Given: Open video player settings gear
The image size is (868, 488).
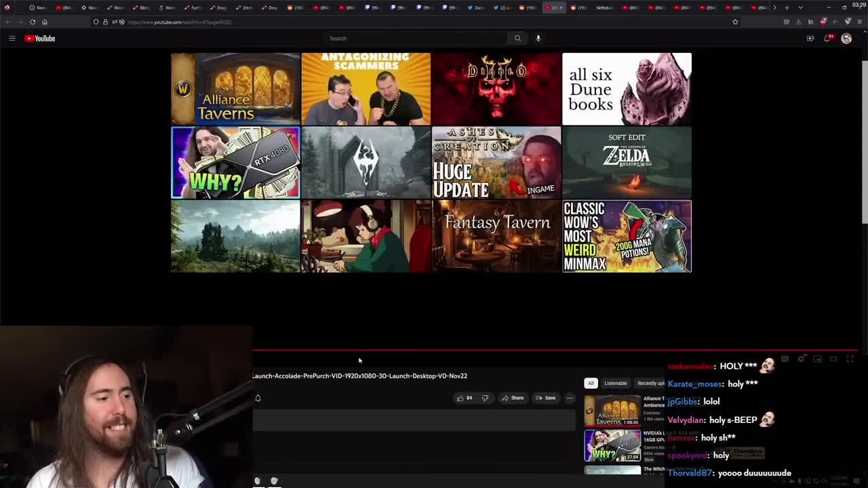Looking at the screenshot, I should (801, 359).
